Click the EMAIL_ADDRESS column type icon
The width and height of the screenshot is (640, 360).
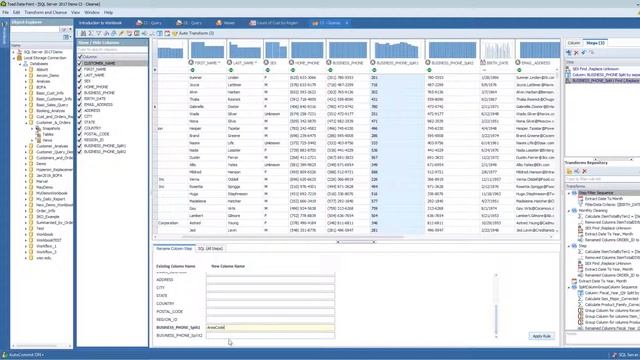(518, 63)
